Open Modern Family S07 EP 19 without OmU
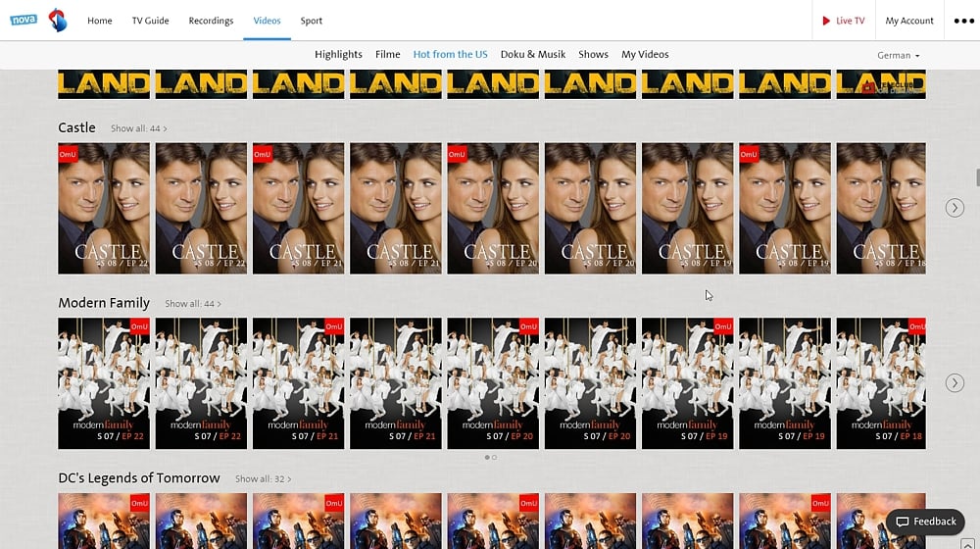980x549 pixels. 785,383
